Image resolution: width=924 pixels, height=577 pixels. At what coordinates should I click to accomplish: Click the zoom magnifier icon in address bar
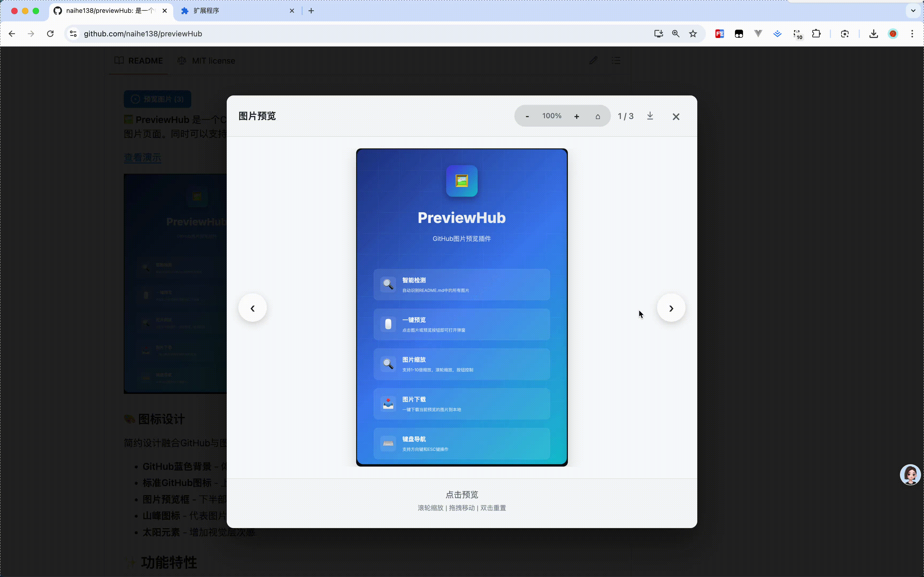tap(676, 34)
